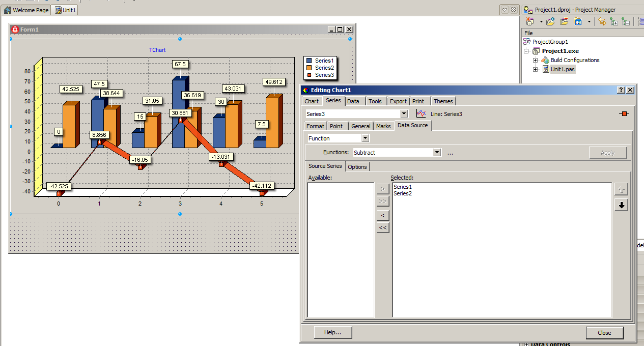Open the Function data source dropdown
The image size is (644, 346).
pos(365,138)
